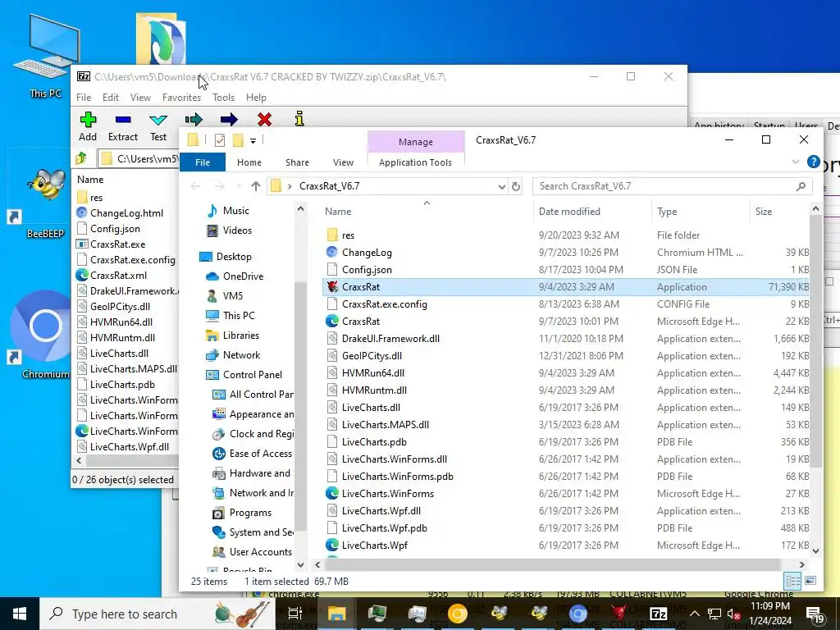Sort files by Size column
The image size is (840, 630).
pos(764,212)
